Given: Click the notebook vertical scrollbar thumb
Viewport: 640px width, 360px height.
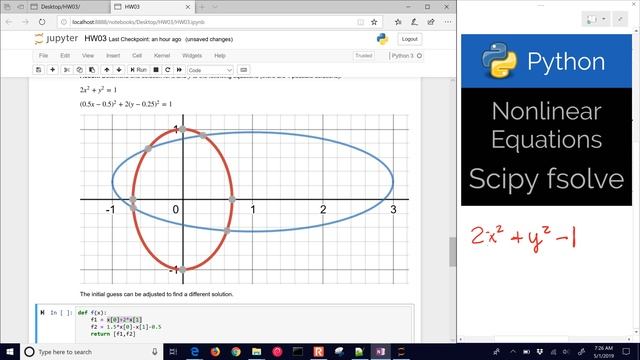Looking at the screenshot, I should tap(452, 251).
